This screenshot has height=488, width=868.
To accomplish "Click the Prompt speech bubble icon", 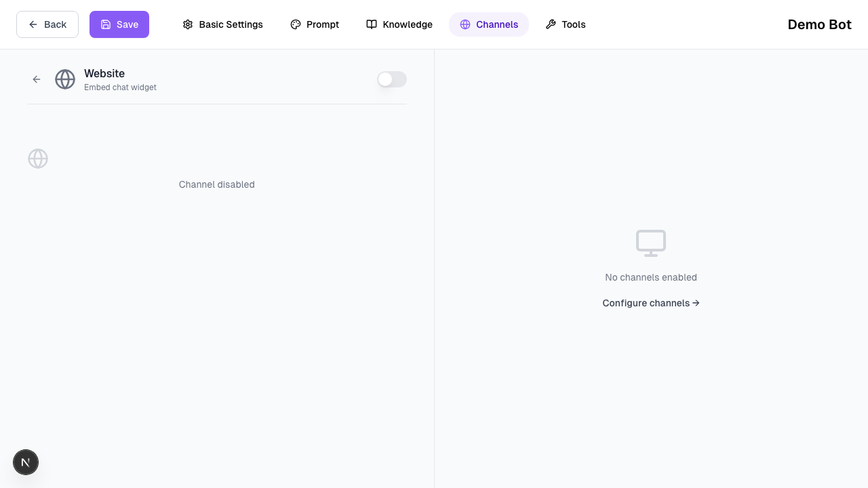I will [x=296, y=24].
